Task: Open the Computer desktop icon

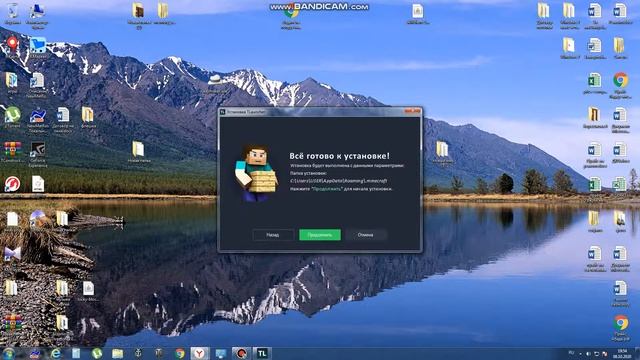Action: [37, 16]
